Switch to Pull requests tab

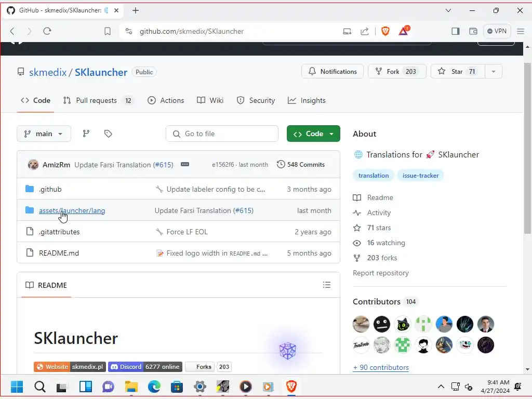(99, 100)
